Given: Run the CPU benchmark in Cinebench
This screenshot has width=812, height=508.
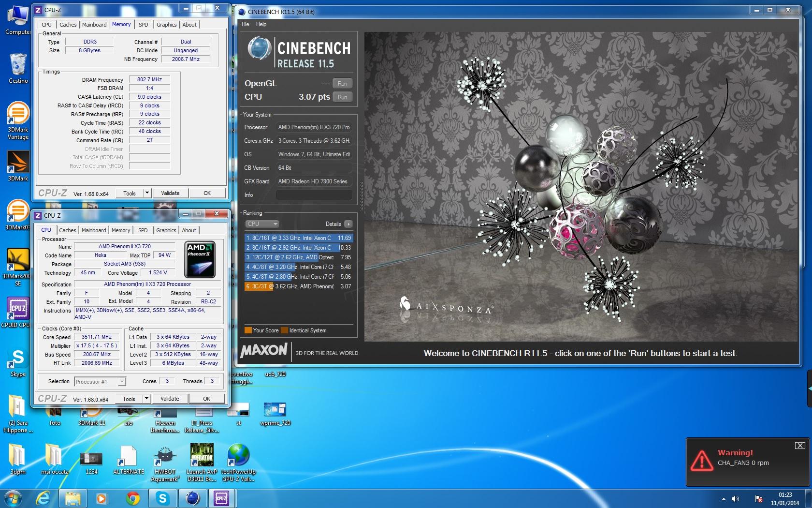Looking at the screenshot, I should (x=342, y=97).
